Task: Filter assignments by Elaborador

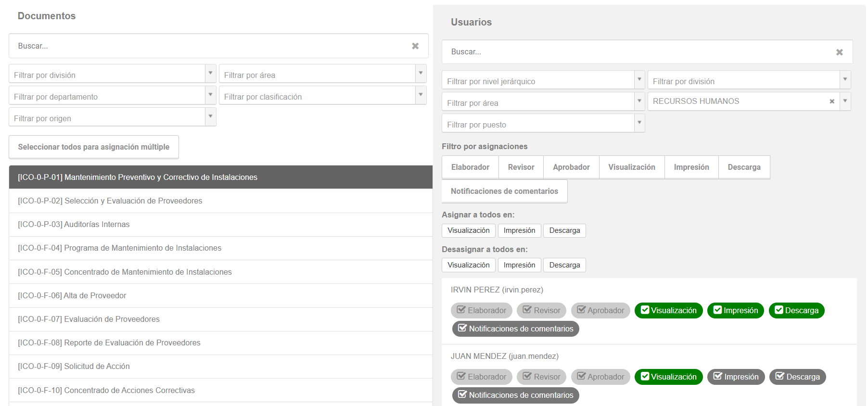Action: tap(470, 167)
